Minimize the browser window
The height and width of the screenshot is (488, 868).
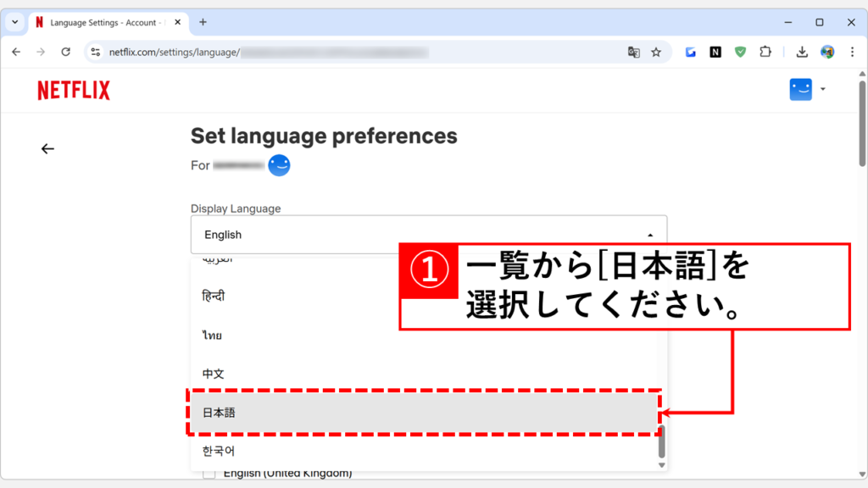point(787,22)
